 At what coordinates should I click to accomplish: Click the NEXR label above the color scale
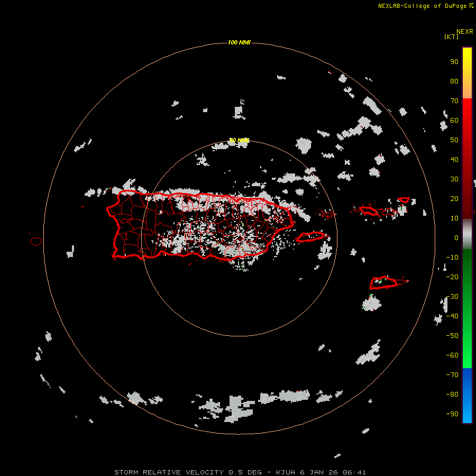[464, 32]
